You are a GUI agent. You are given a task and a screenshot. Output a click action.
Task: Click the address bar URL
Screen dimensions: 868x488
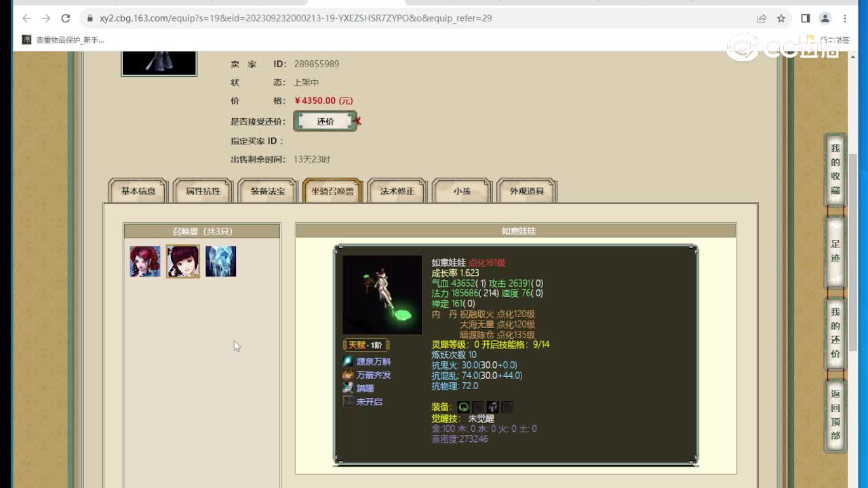[296, 18]
